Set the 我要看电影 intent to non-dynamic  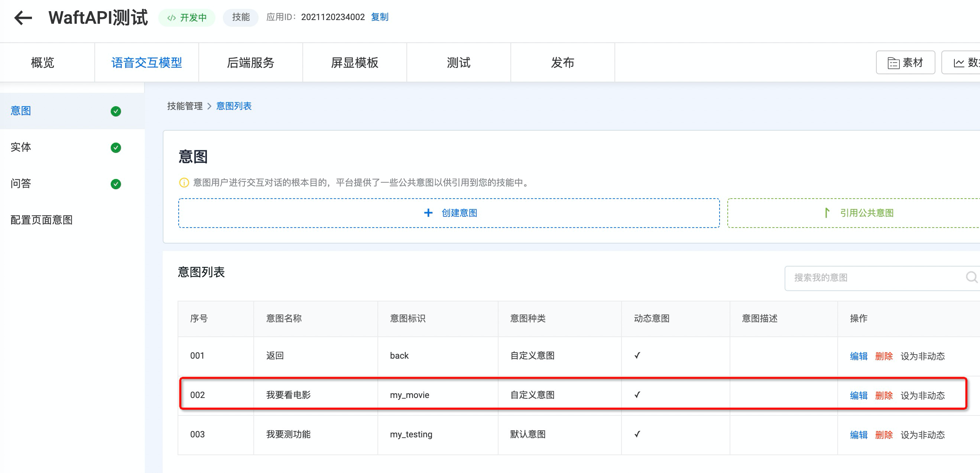pos(922,395)
